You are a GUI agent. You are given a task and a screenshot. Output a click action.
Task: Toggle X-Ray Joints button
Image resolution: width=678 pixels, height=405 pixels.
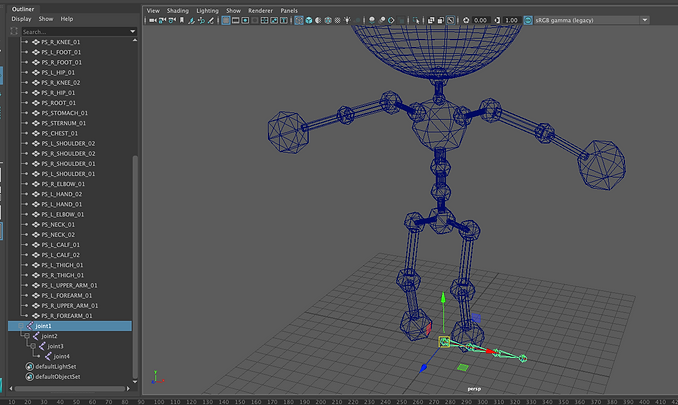point(451,20)
